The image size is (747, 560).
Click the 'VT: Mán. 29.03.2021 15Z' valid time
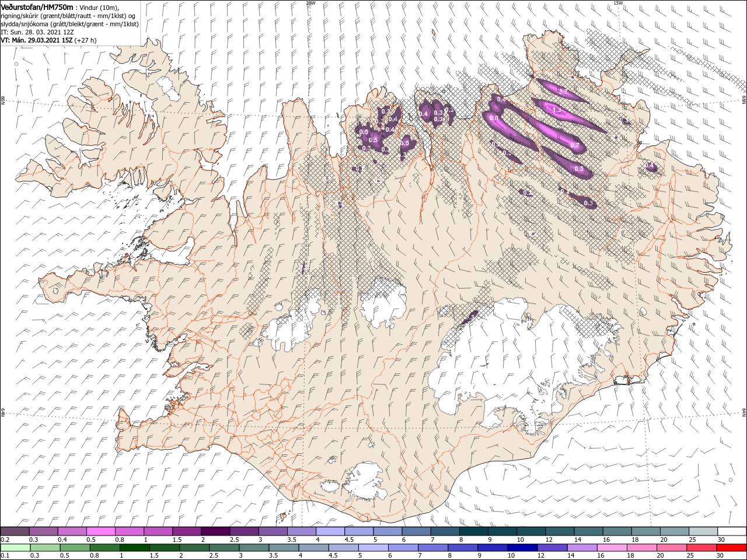pyautogui.click(x=36, y=40)
